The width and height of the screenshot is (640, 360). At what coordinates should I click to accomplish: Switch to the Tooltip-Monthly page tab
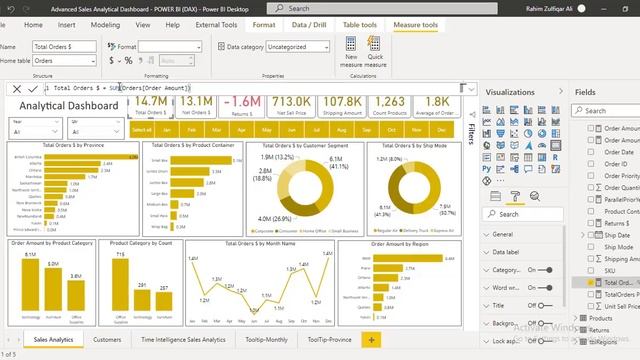[267, 340]
